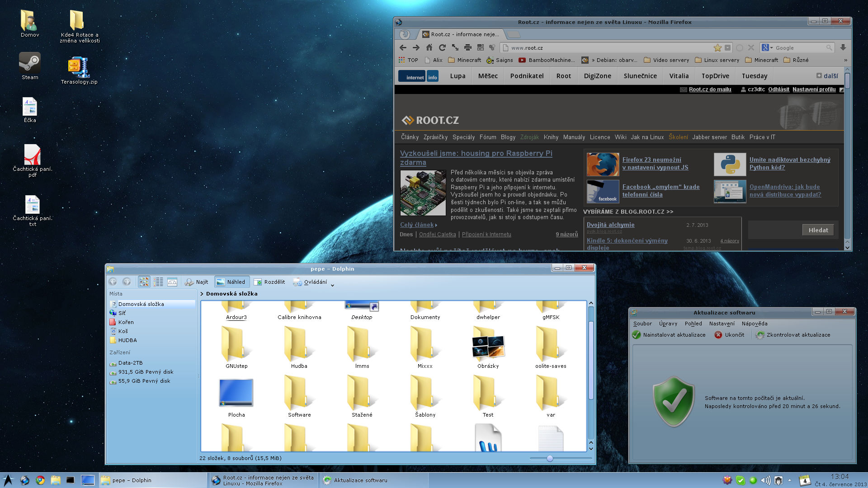This screenshot has width=868, height=488.
Task: Switch Dolphin to details view mode
Action: click(158, 282)
